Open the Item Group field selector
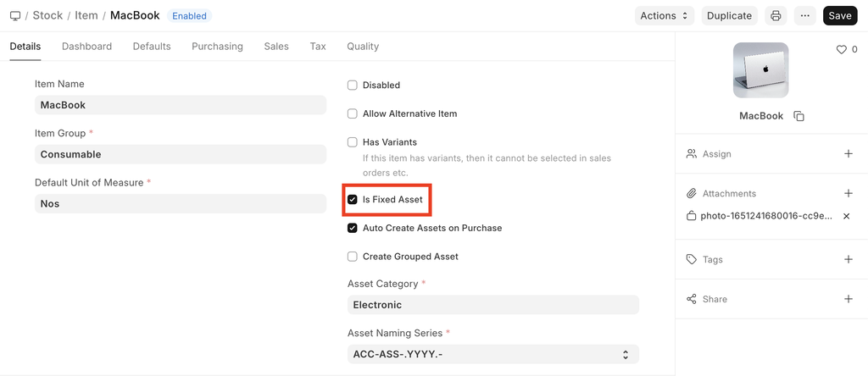 coord(180,154)
